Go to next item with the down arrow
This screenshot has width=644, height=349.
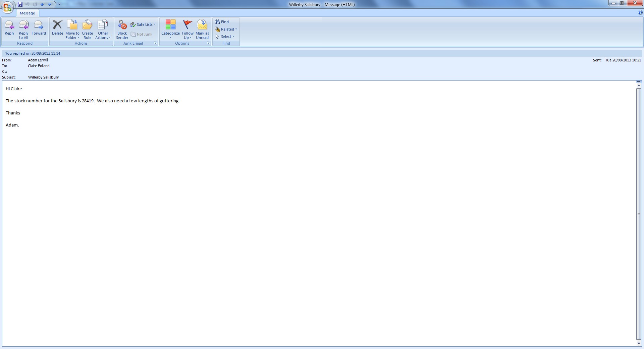pos(50,4)
